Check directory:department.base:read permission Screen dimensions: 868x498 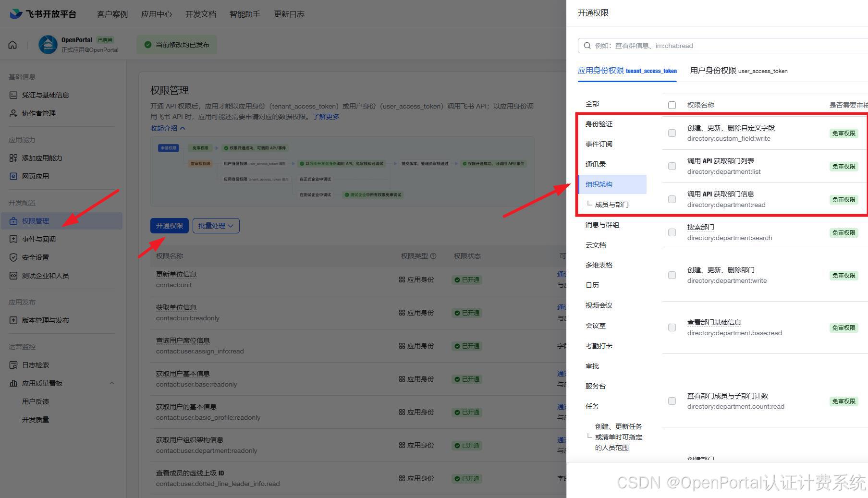point(672,328)
